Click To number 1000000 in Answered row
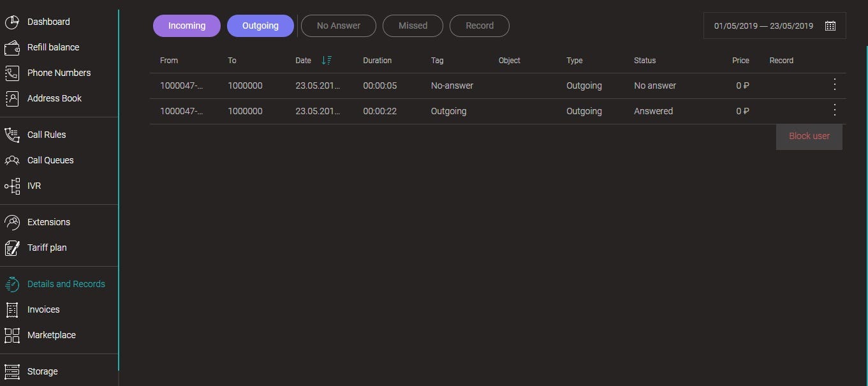This screenshot has width=868, height=386. tap(245, 111)
